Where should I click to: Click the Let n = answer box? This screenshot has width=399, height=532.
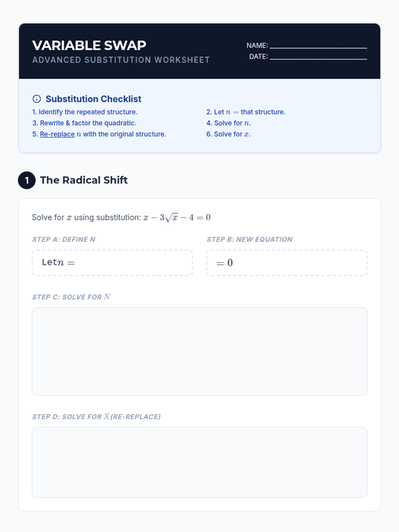pos(112,263)
